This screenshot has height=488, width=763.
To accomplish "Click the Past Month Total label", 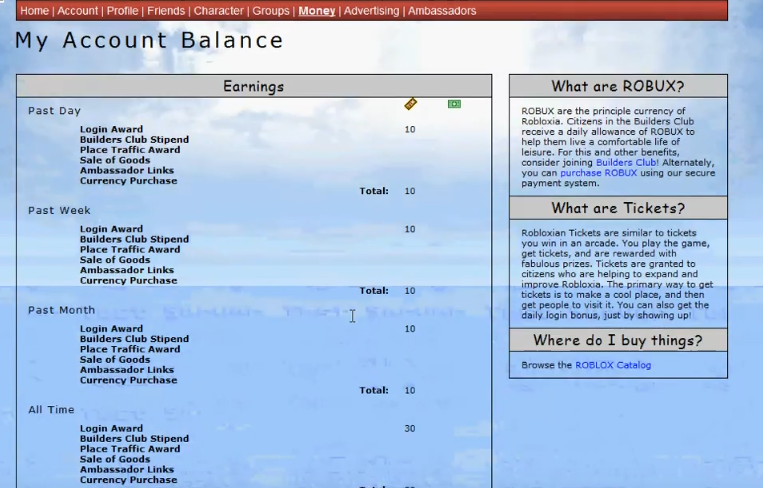I will pos(374,390).
